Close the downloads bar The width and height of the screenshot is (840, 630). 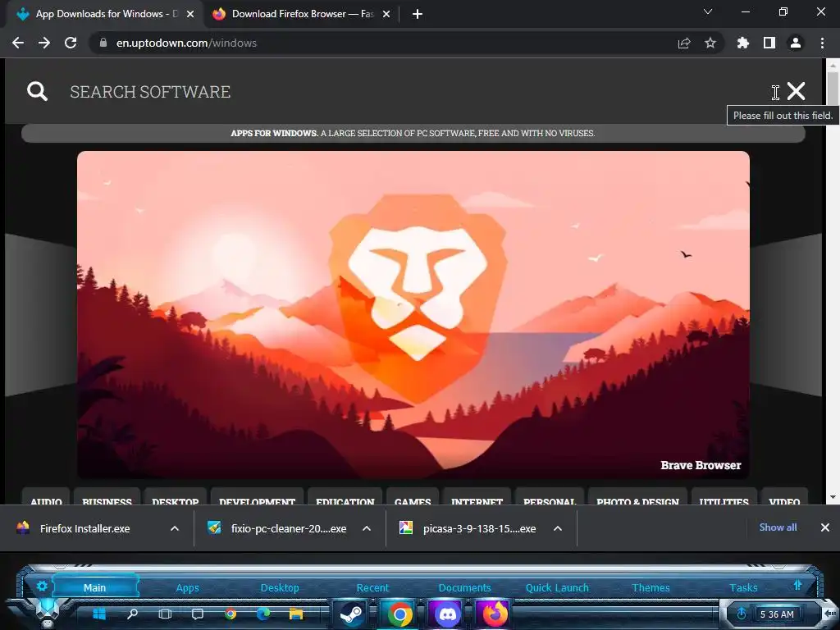click(825, 527)
